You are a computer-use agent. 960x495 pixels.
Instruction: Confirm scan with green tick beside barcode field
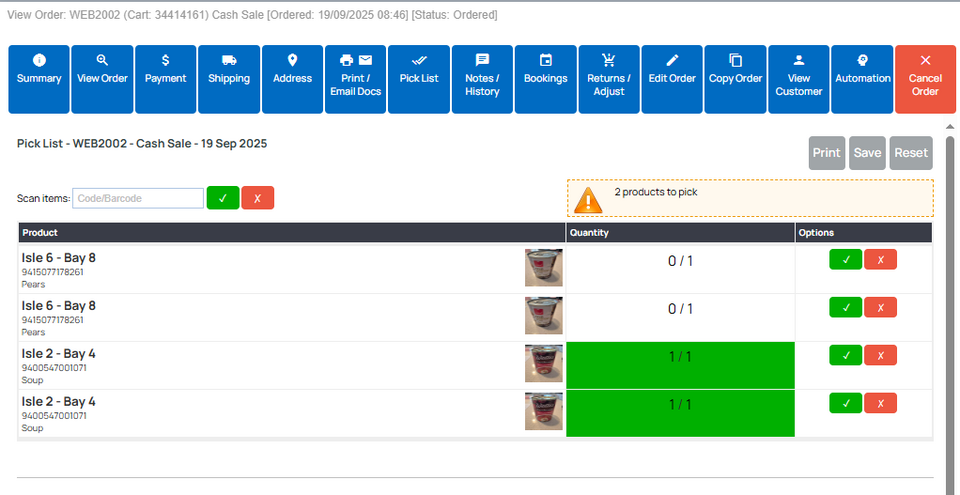pos(222,198)
